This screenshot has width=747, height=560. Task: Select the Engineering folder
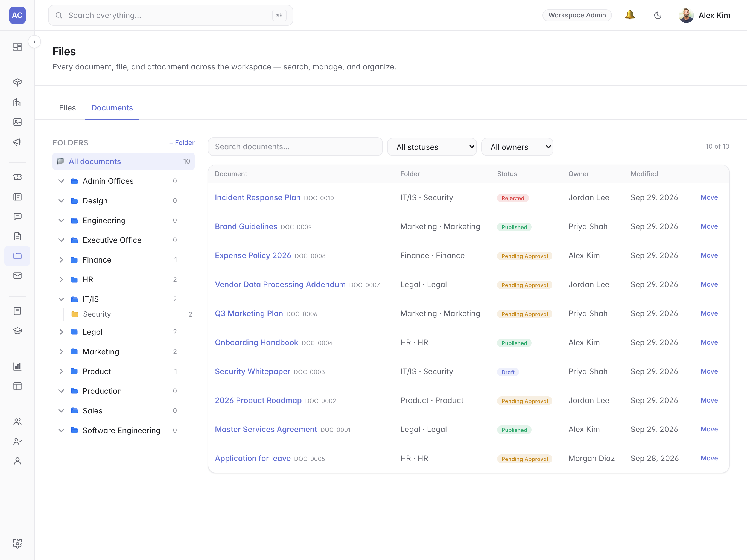point(104,220)
